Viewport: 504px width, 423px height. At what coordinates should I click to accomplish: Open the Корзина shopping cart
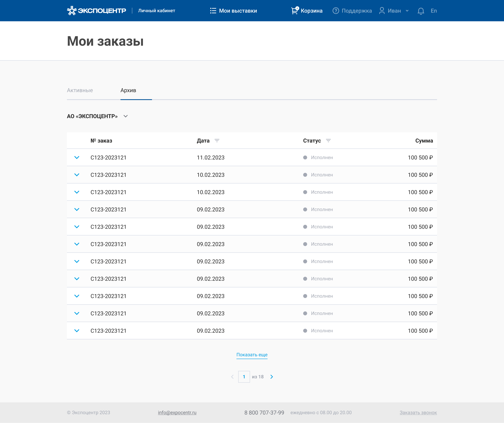(x=307, y=11)
